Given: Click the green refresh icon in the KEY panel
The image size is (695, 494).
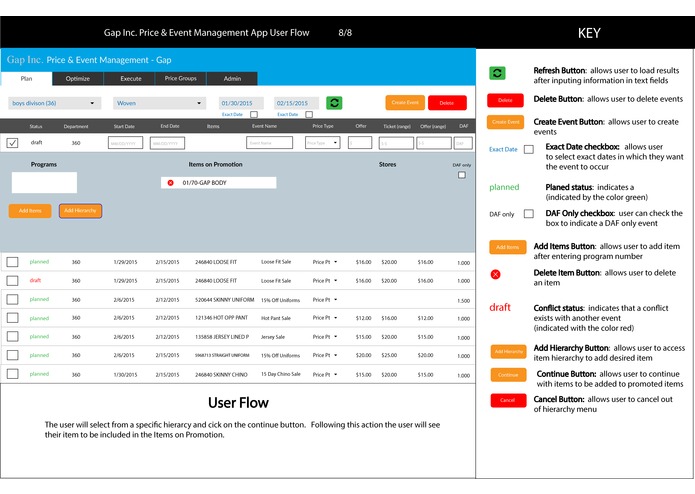Looking at the screenshot, I should coord(497,73).
